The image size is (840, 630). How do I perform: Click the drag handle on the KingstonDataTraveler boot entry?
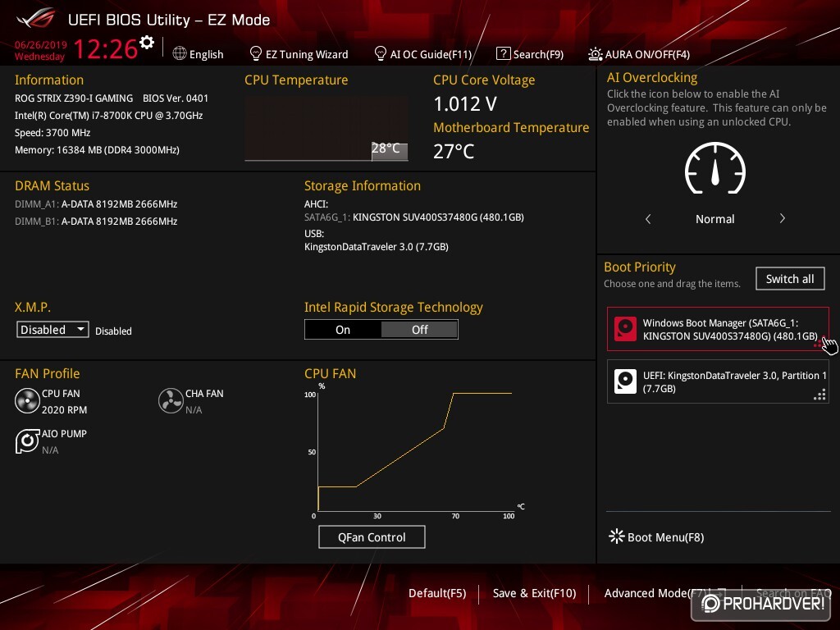[819, 395]
